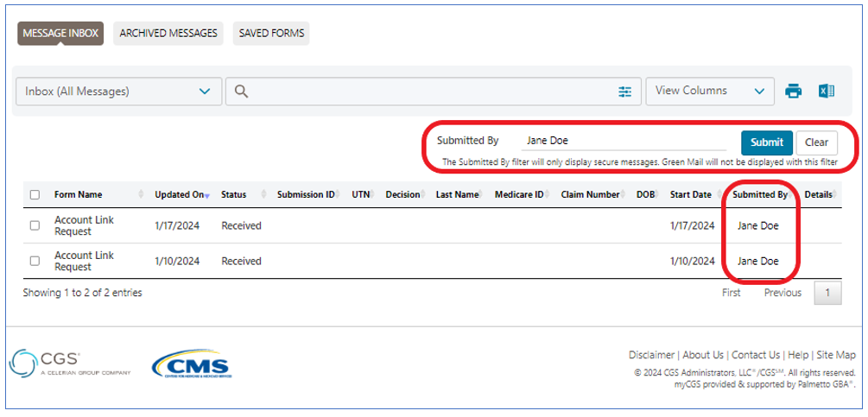The height and width of the screenshot is (417, 868).
Task: Check the 1/17/2024 Account Link Request row
Action: pyautogui.click(x=35, y=225)
